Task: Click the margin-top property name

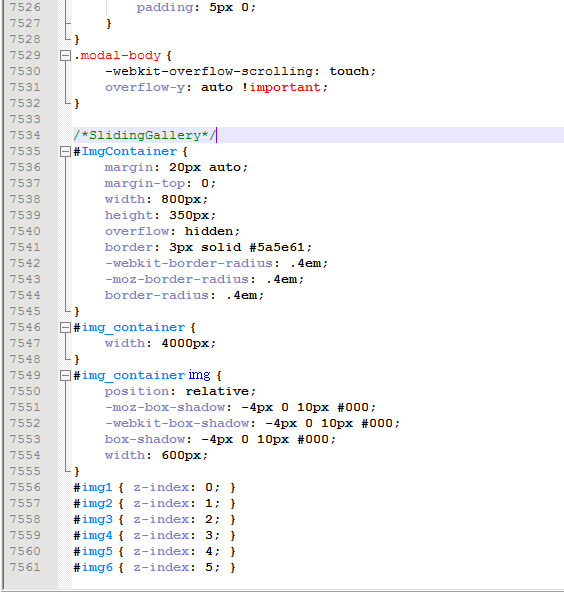Action: 145,183
